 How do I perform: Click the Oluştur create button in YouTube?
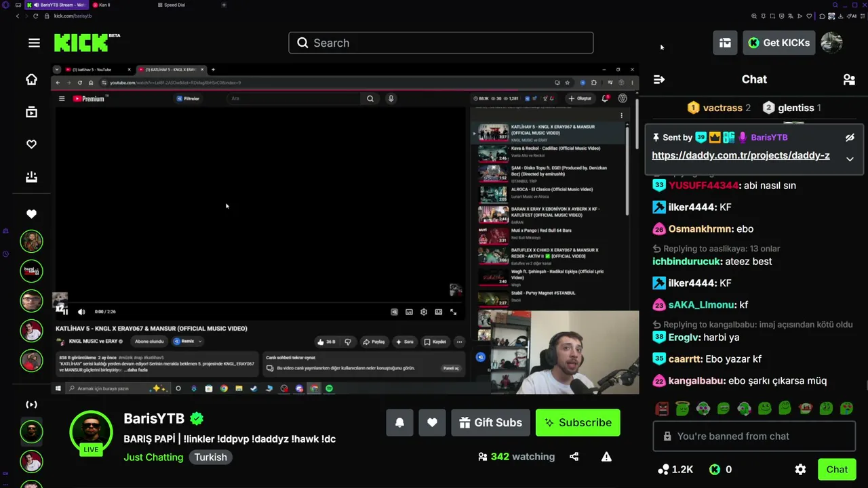580,99
